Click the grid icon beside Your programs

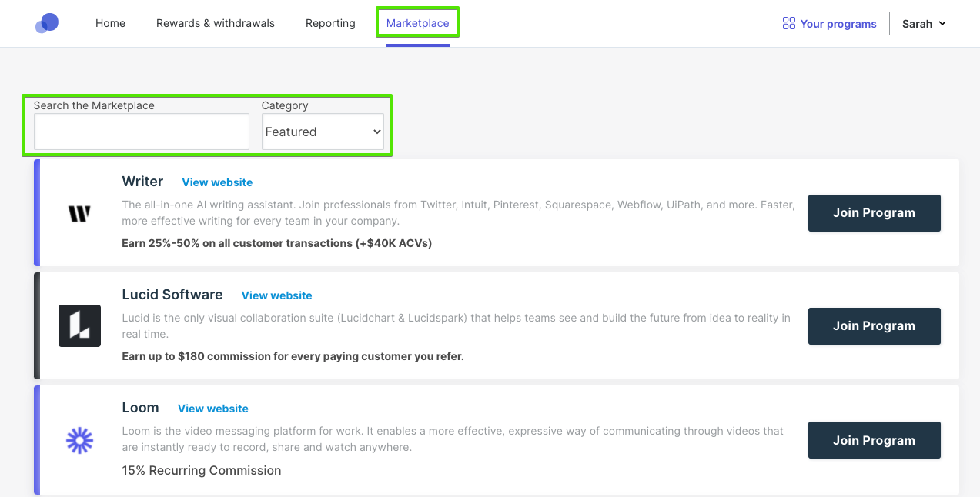788,23
